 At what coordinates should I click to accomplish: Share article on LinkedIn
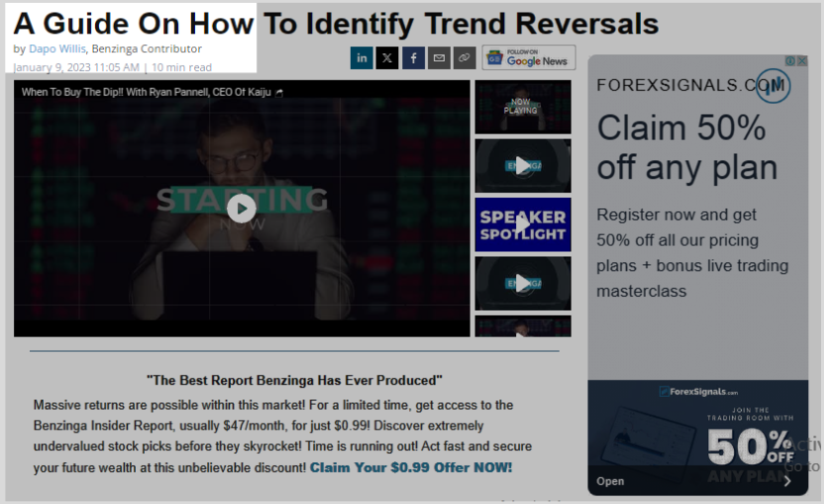(x=361, y=57)
